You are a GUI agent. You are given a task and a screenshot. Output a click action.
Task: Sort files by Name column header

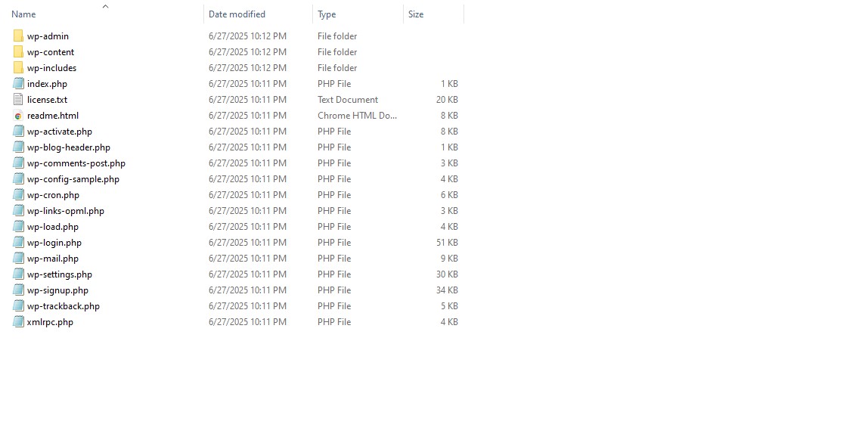pos(24,14)
